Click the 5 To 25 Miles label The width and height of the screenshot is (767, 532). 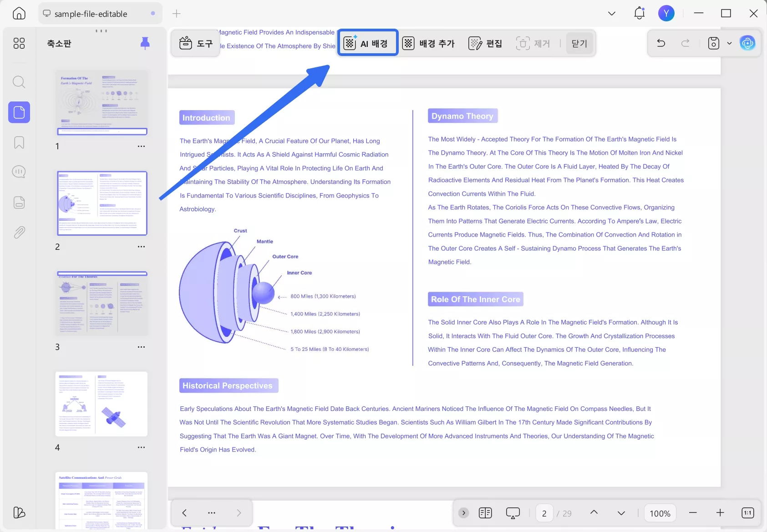pyautogui.click(x=330, y=350)
